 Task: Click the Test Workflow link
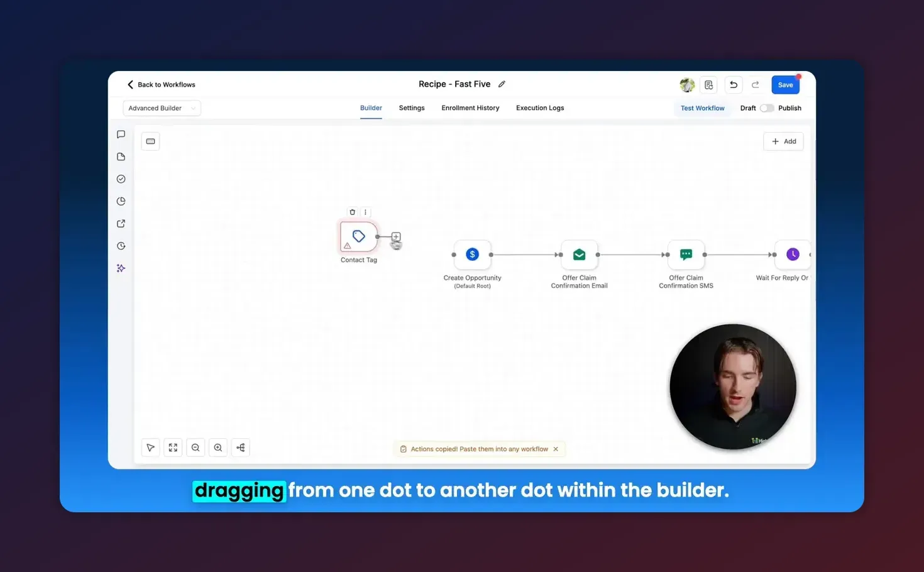[x=702, y=107]
